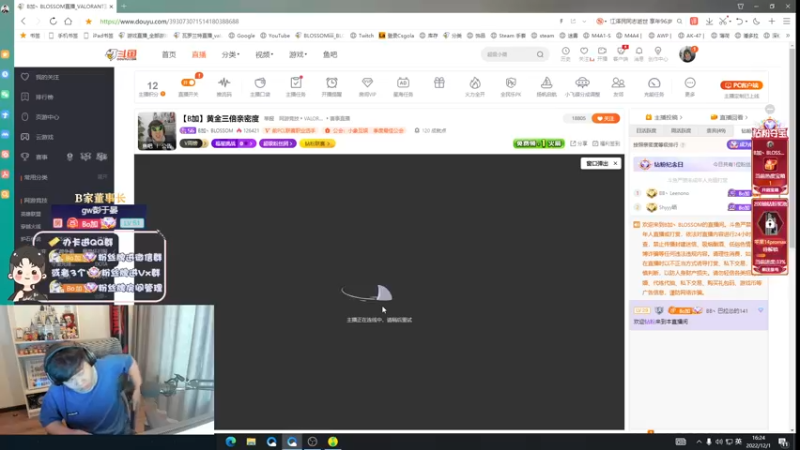Screen dimensions: 800x450
Task: Click 窗口弹出 pop-out window button
Action: [597, 163]
